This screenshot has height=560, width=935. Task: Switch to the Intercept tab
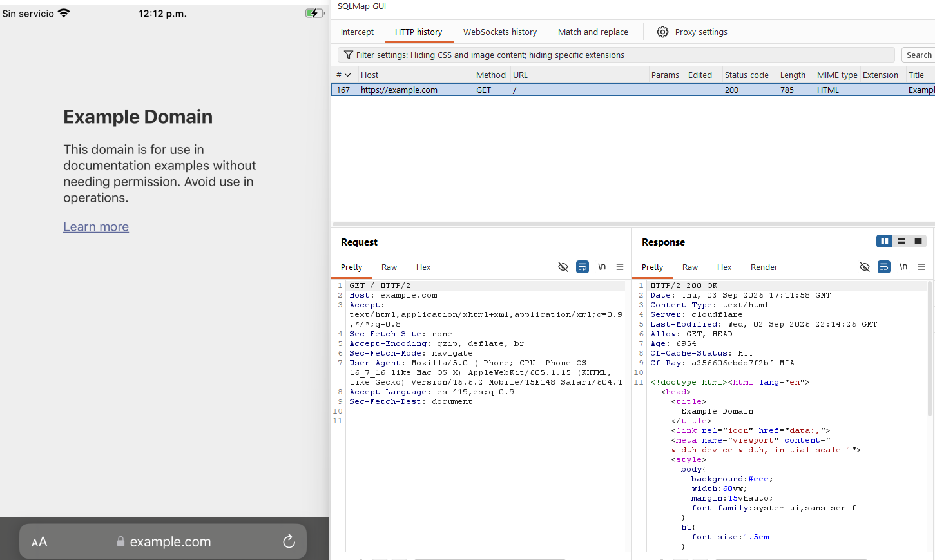(x=357, y=32)
